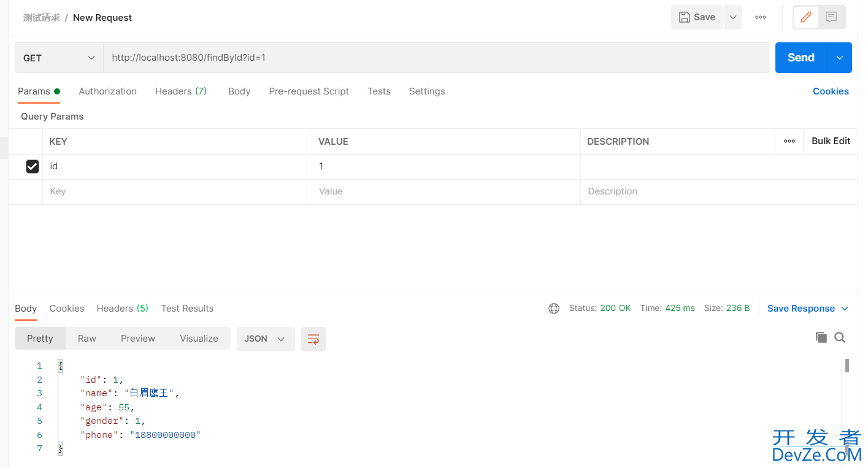
Task: Select the response Body tab
Action: point(26,309)
